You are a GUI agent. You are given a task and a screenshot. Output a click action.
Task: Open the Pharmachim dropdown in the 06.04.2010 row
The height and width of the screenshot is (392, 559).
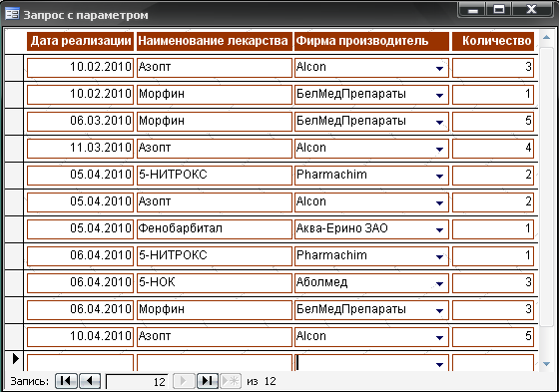(439, 256)
